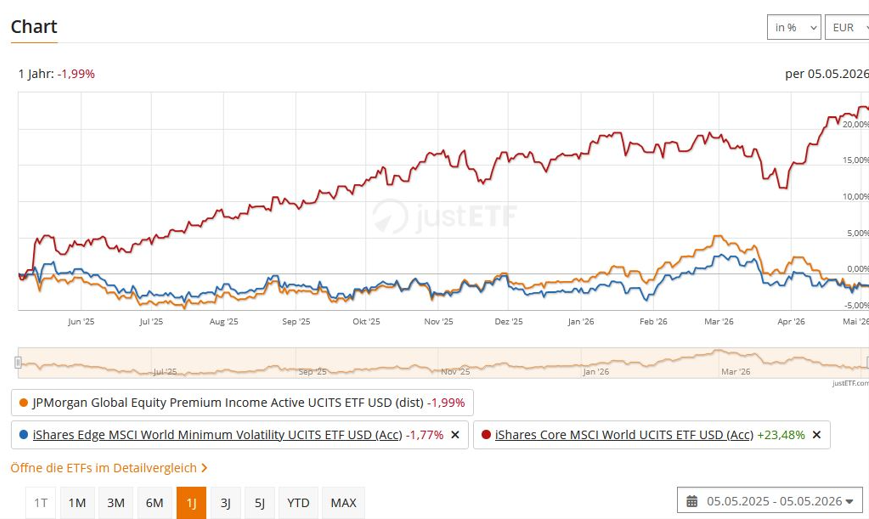
Task: Click the JPMorgan Global Equity Premium Income legend entry
Action: [242, 403]
